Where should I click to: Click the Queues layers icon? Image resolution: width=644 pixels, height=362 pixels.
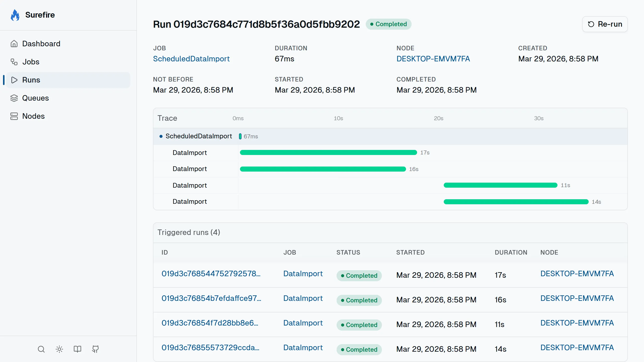[14, 98]
